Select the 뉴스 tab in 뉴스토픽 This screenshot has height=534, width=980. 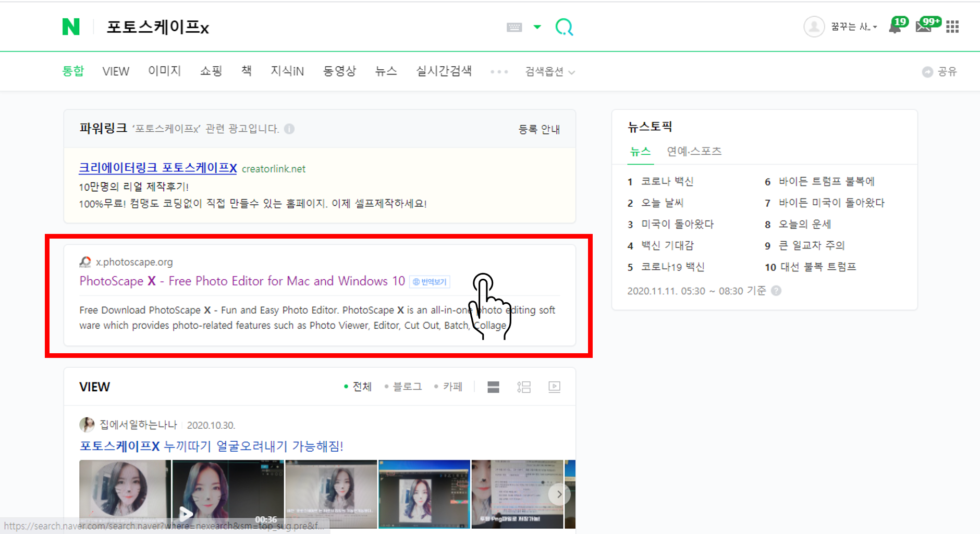tap(640, 152)
